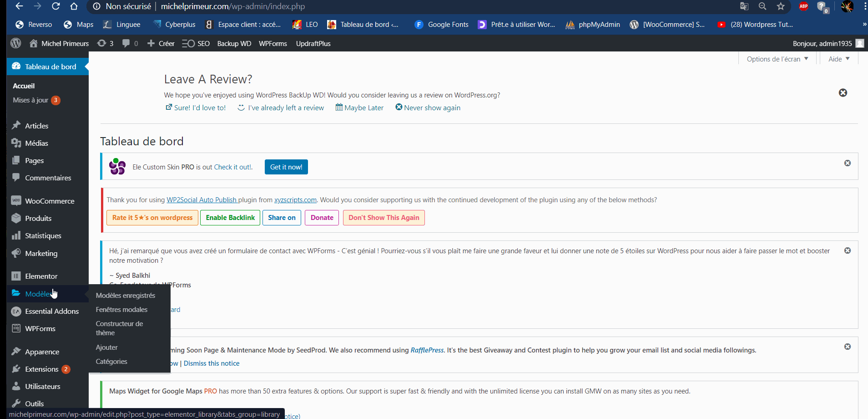This screenshot has width=868, height=419.
Task: Open the Pages icon menu
Action: click(16, 160)
